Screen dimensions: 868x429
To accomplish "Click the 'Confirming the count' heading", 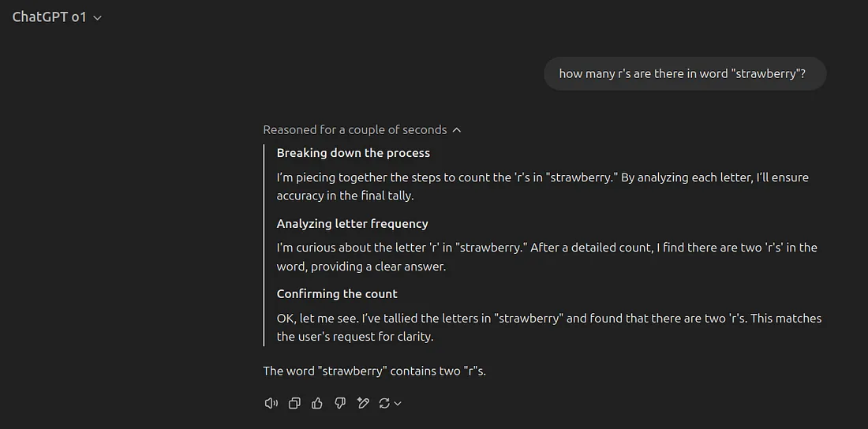I will point(337,294).
